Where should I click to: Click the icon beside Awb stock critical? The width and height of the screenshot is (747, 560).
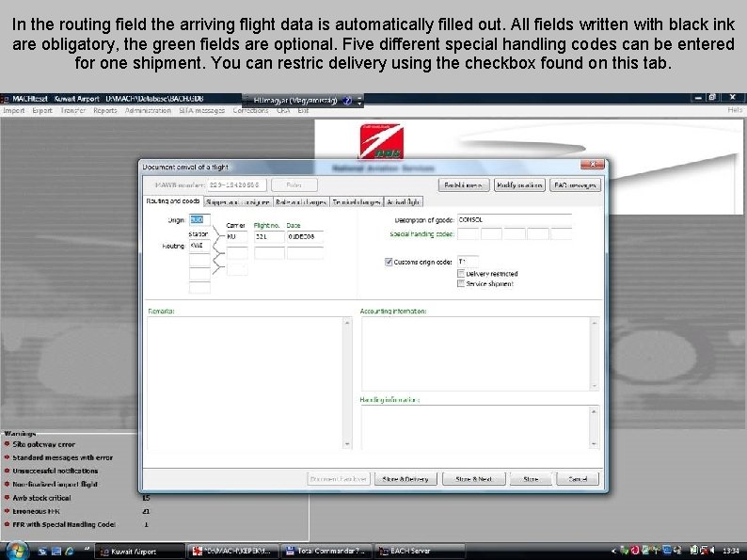click(x=8, y=497)
